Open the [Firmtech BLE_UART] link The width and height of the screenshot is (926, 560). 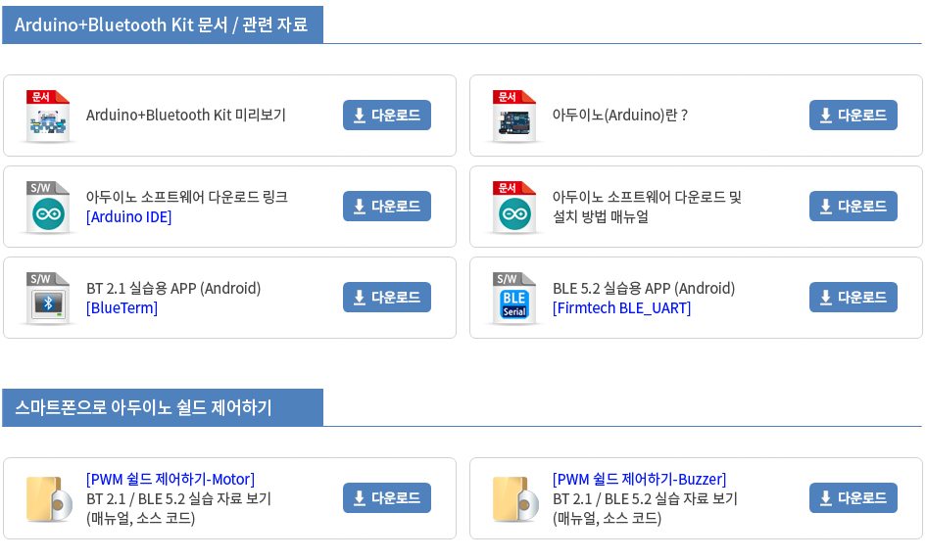[621, 308]
